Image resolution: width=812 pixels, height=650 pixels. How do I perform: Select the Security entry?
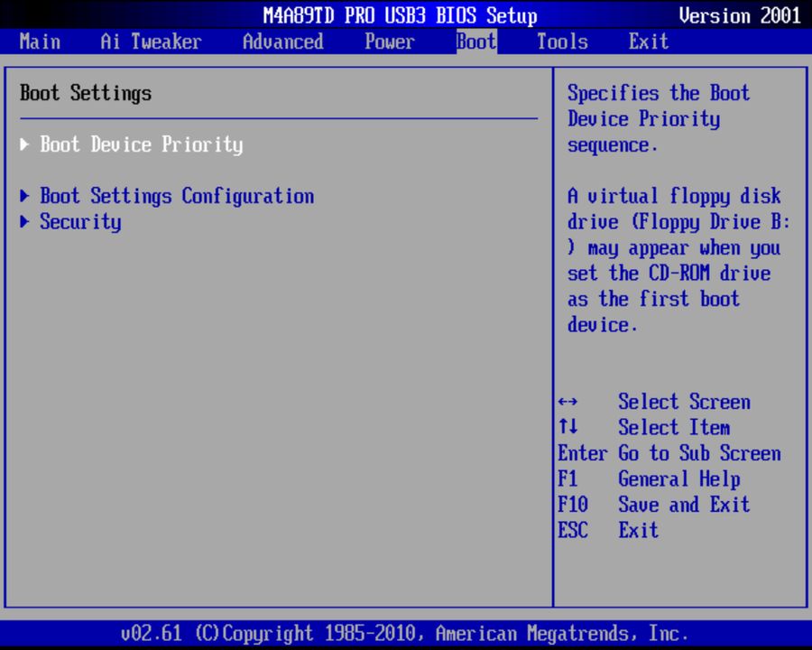tap(80, 222)
